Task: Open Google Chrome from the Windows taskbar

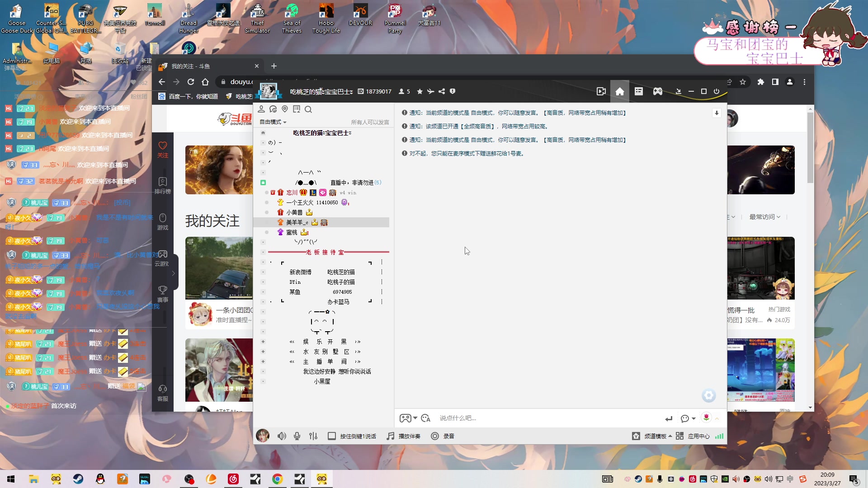Action: click(x=278, y=479)
